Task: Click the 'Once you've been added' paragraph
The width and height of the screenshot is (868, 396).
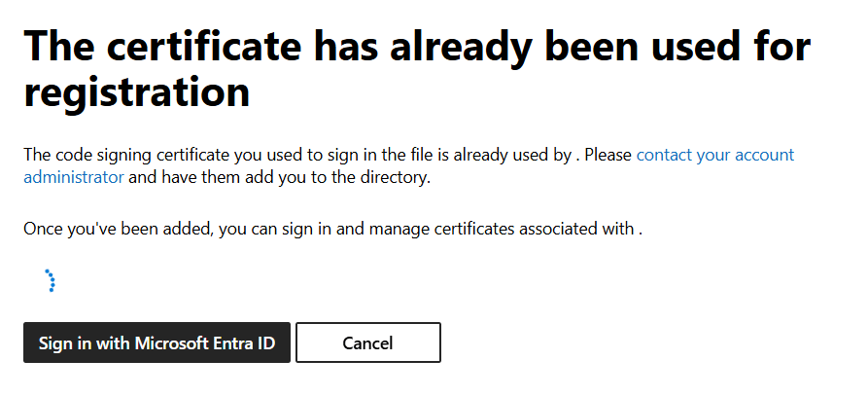Action: click(332, 229)
